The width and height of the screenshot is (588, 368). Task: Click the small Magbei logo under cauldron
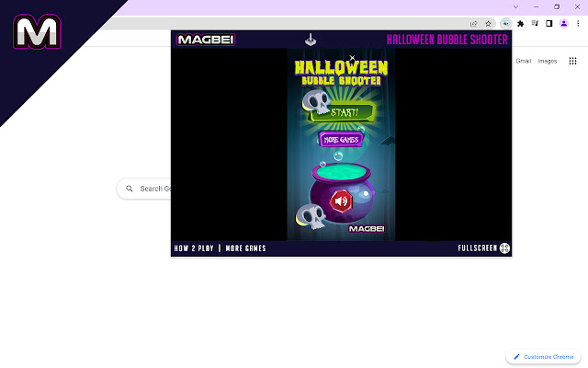coord(367,229)
